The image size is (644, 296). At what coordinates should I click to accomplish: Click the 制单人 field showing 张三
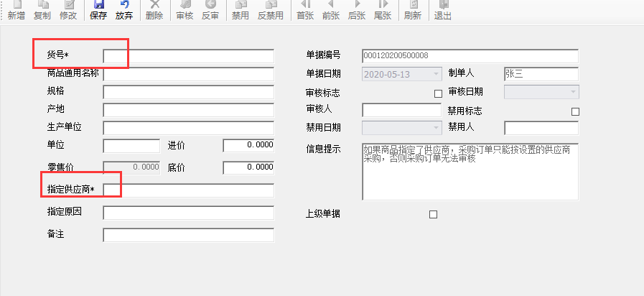pyautogui.click(x=541, y=75)
